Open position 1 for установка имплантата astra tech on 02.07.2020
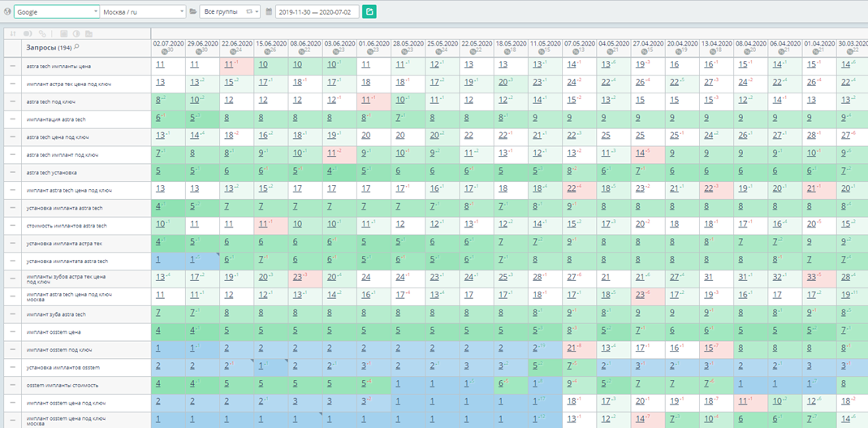Screen dimensions: 868x428 pyautogui.click(x=158, y=260)
